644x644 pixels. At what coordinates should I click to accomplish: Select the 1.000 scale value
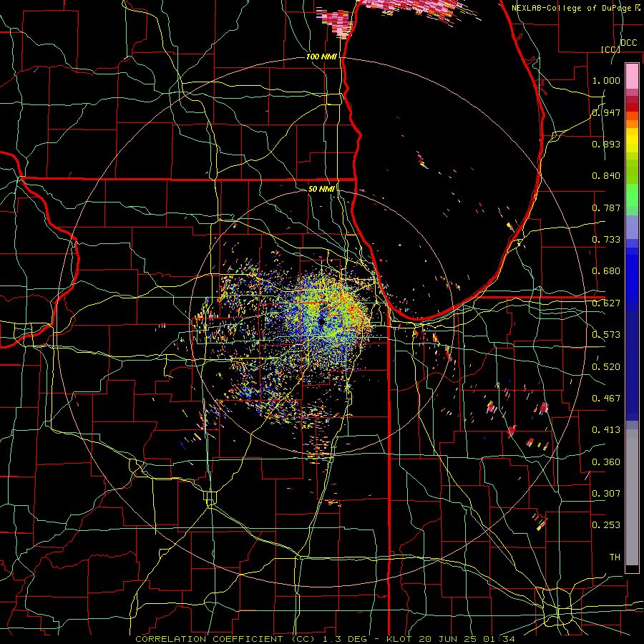tap(606, 80)
